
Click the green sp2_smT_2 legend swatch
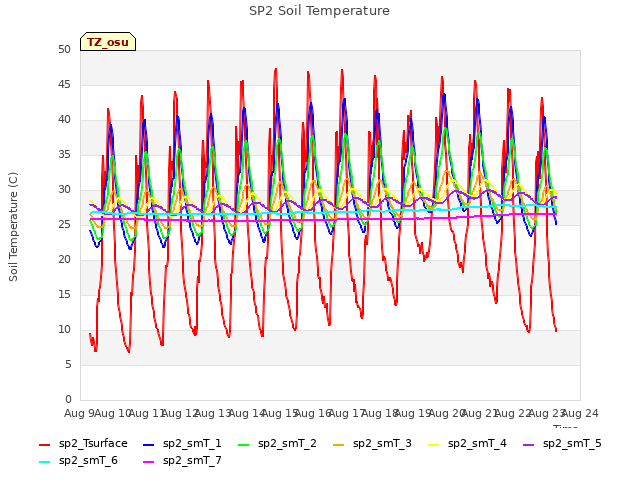pos(244,444)
